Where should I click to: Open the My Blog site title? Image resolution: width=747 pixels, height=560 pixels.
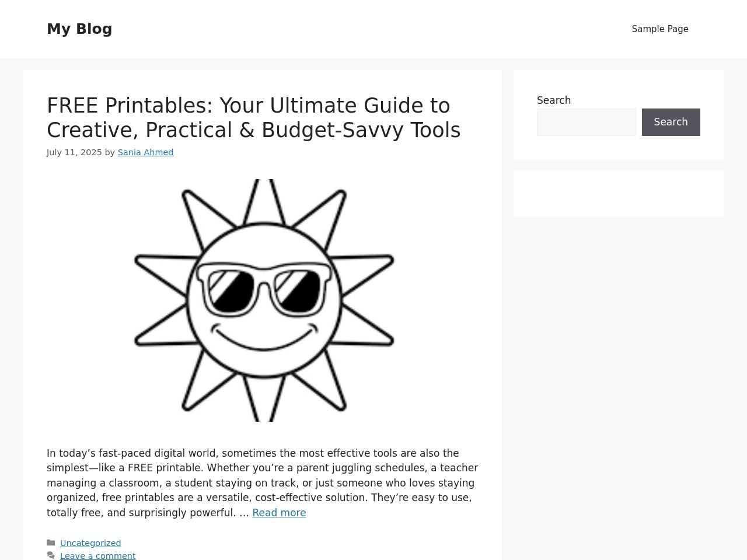(79, 29)
